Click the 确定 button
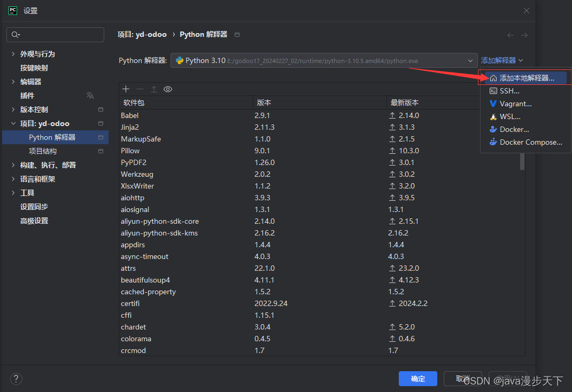 (418, 379)
